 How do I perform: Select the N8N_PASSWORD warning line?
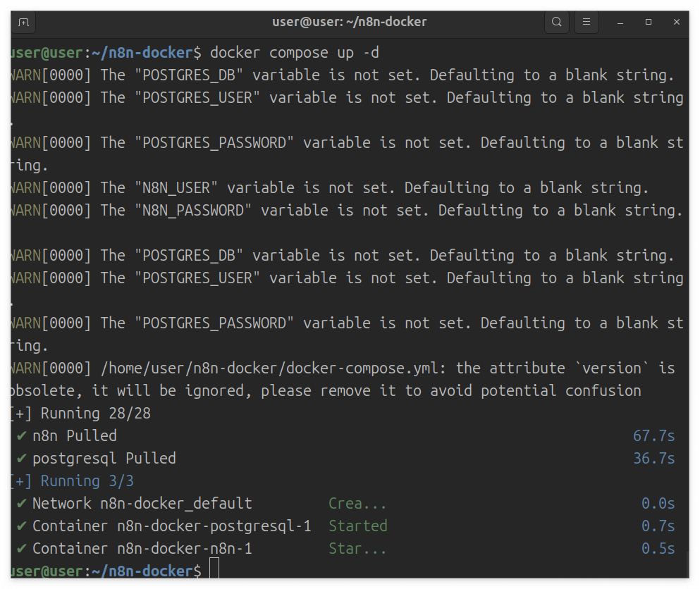pyautogui.click(x=346, y=211)
